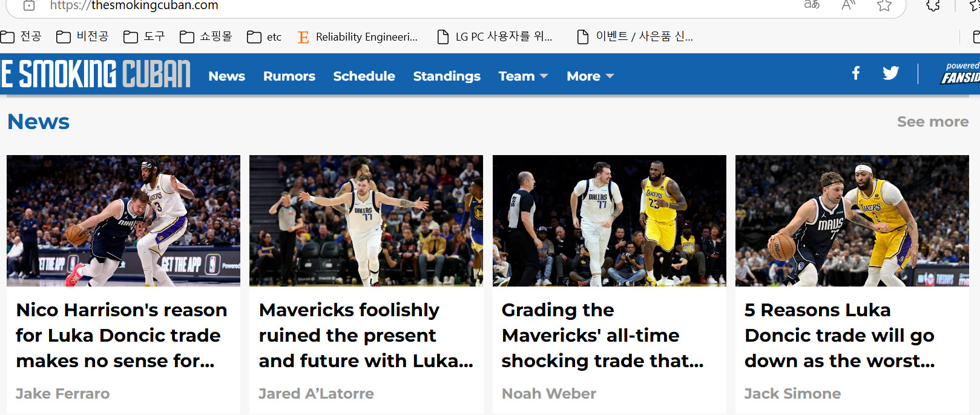Open the 비전공 bookmark folder
The height and width of the screenshot is (415, 980).
coord(82,37)
